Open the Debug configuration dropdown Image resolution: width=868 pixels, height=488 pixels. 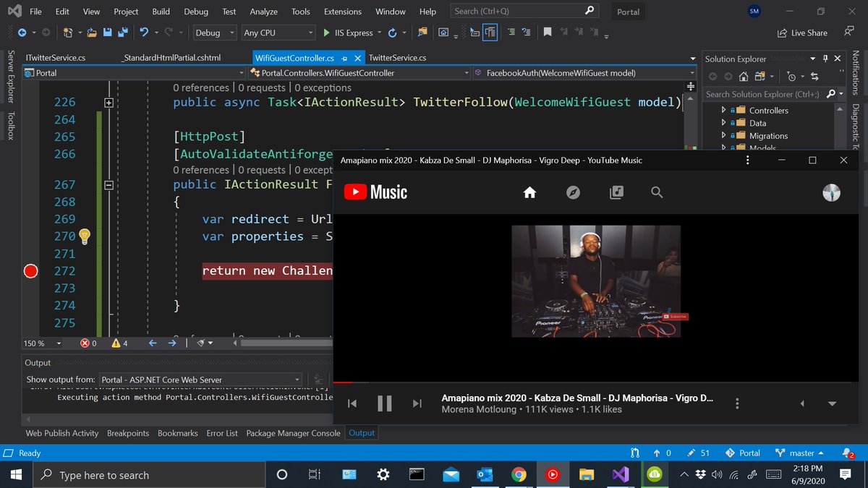[215, 33]
